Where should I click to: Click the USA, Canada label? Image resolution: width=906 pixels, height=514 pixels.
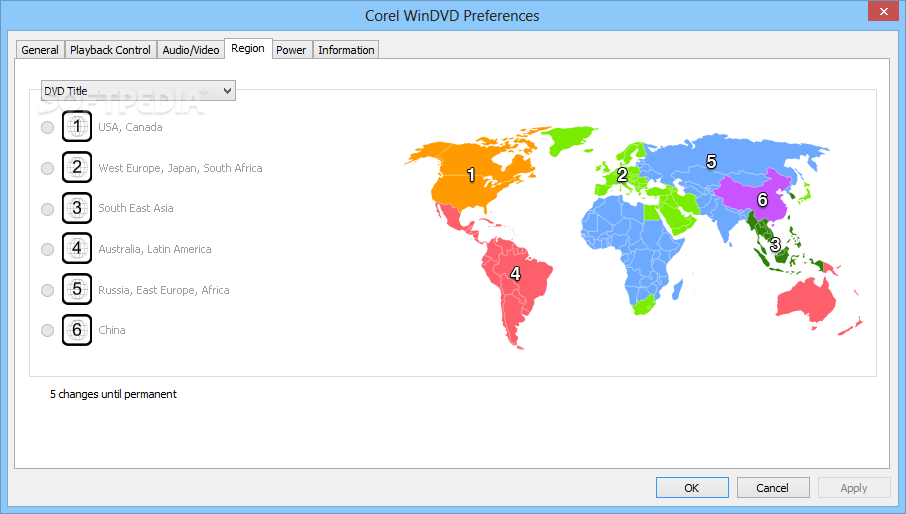pos(130,127)
